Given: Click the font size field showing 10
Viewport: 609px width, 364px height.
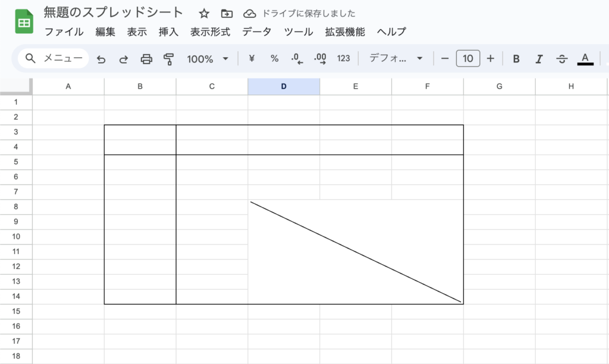Looking at the screenshot, I should click(x=468, y=59).
